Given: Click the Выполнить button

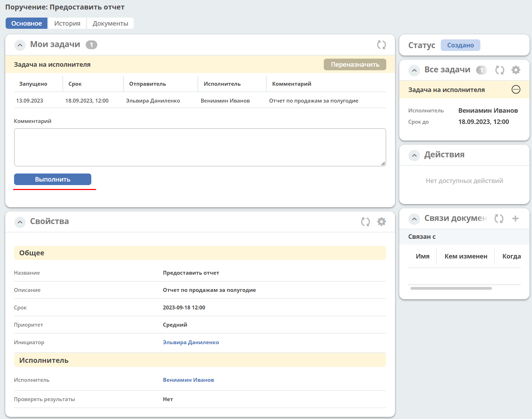Looking at the screenshot, I should coord(53,179).
